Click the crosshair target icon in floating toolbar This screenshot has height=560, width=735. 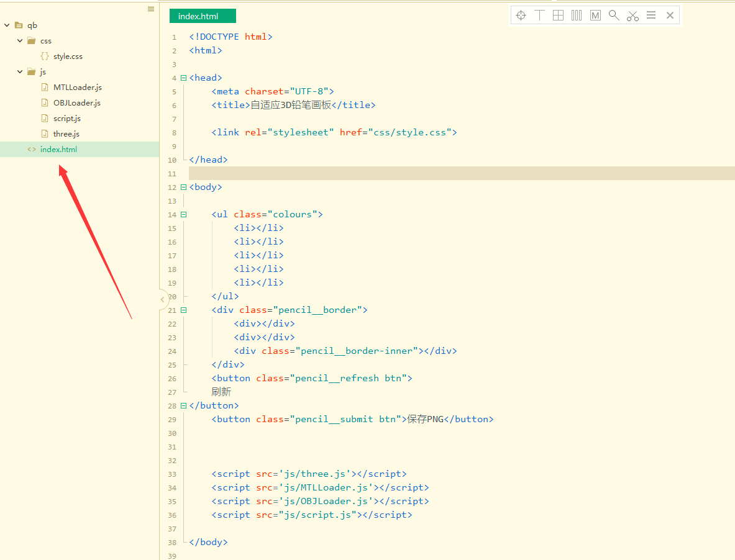point(521,16)
